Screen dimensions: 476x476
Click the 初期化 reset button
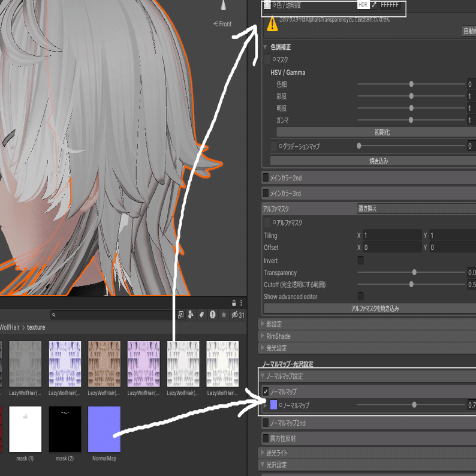point(376,132)
